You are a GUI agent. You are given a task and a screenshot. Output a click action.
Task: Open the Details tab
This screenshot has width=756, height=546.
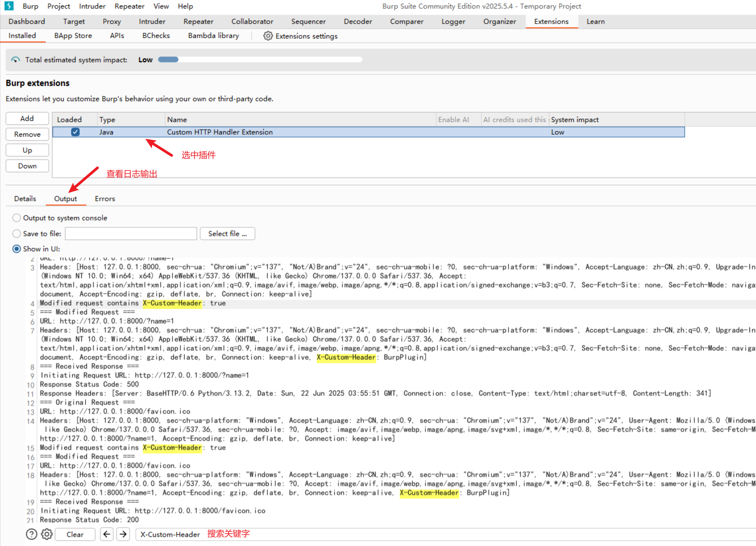(25, 199)
